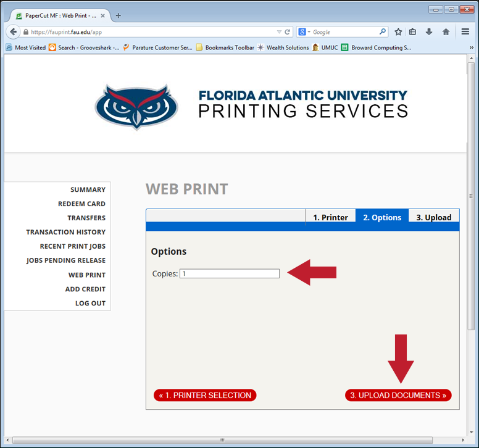Expand the Google search engine dropdown
Viewport: 479px width, 448px height.
click(304, 32)
